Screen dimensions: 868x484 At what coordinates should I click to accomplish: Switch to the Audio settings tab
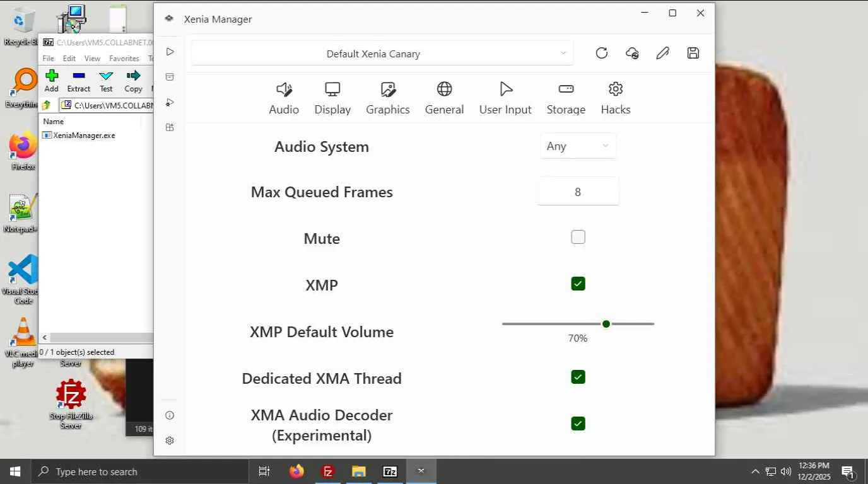pos(284,99)
